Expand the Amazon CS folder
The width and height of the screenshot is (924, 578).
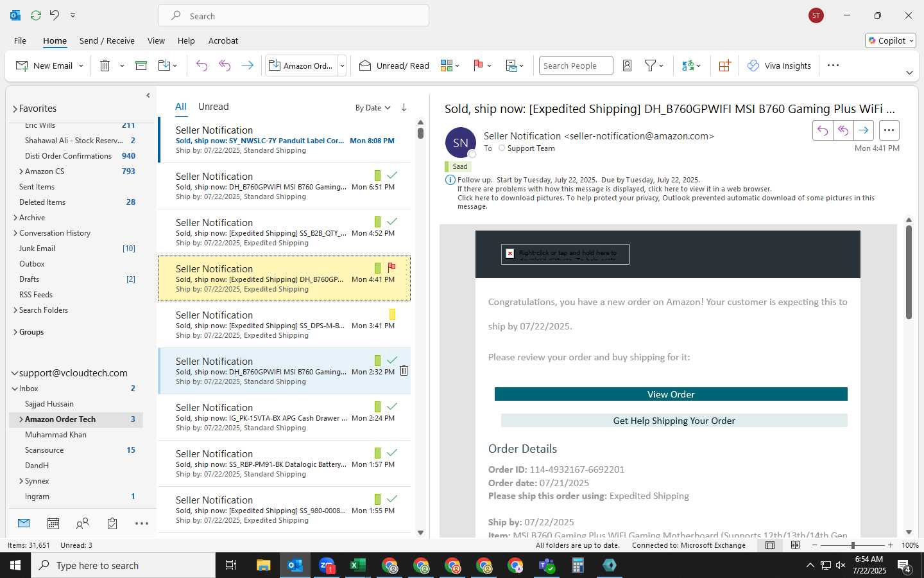21,171
